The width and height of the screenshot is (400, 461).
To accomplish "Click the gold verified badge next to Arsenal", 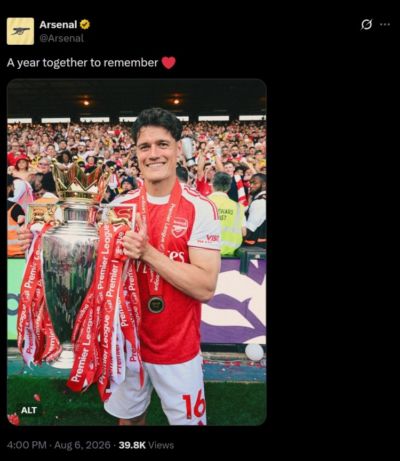I will [x=85, y=25].
